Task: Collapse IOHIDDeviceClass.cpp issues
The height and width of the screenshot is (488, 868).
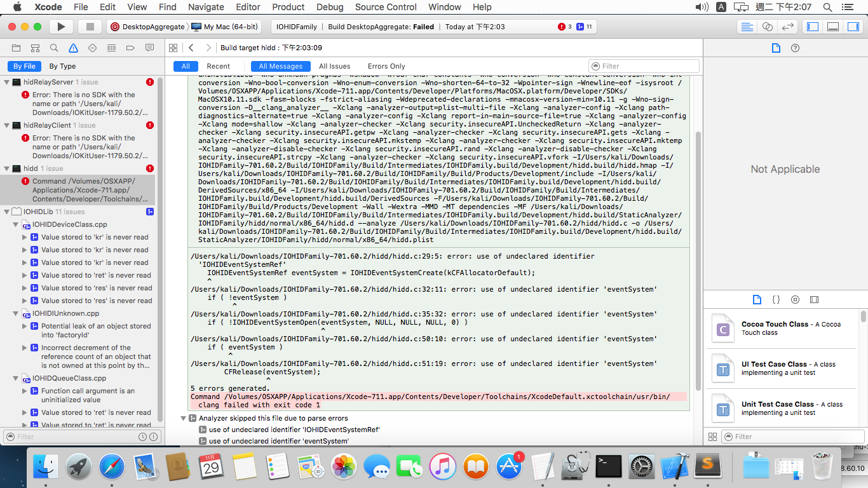Action: (x=16, y=224)
